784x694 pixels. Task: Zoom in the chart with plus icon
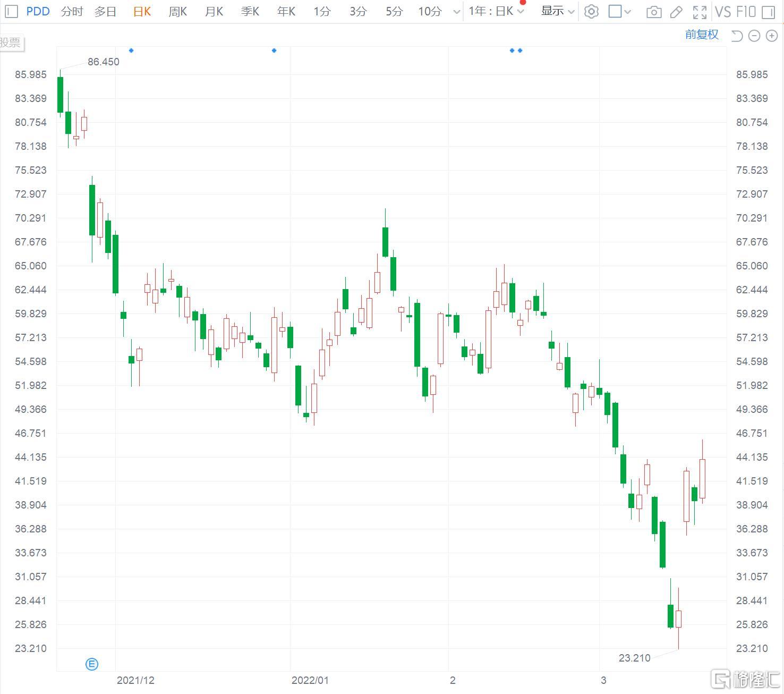tap(772, 36)
